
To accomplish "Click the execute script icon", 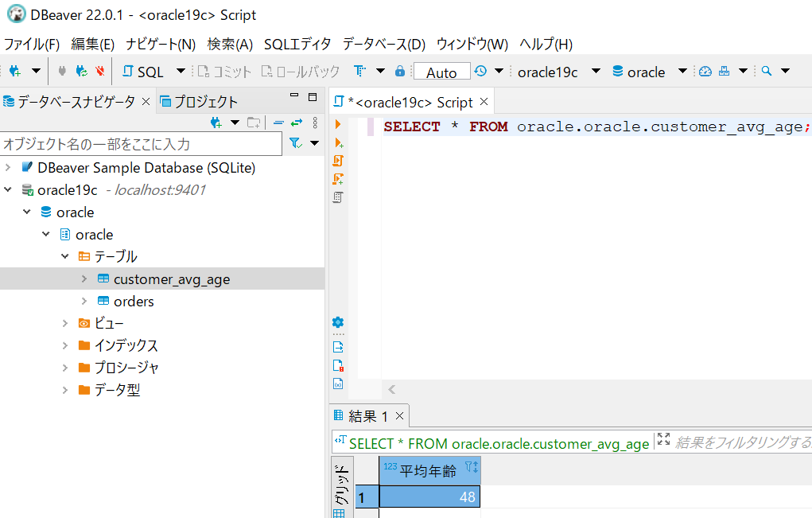I will (x=338, y=161).
